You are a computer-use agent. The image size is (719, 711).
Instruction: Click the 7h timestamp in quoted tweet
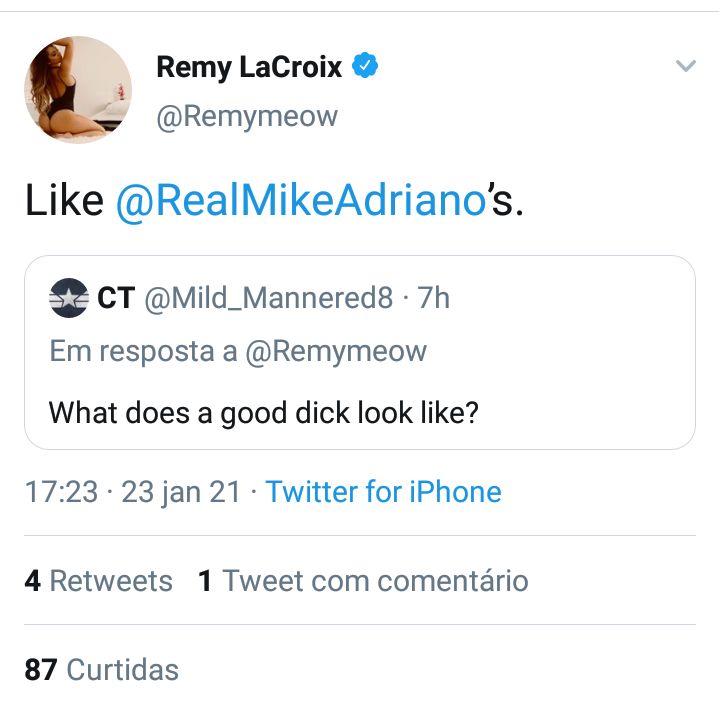tap(434, 298)
